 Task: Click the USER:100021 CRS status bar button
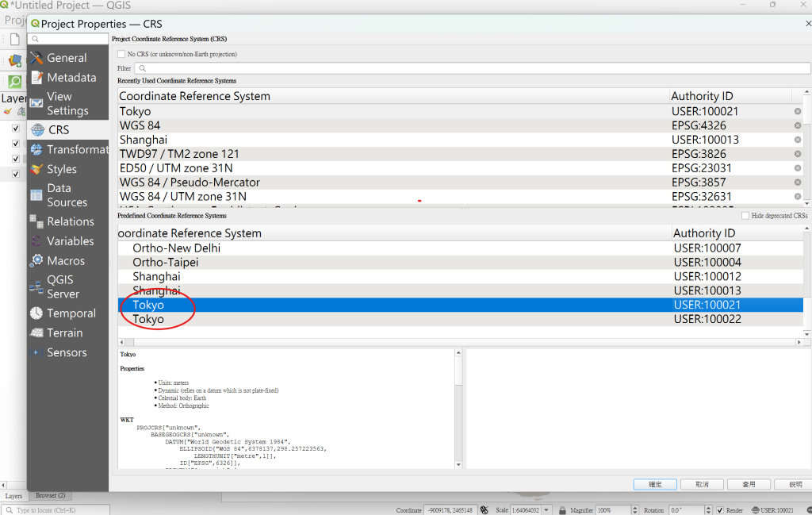772,509
